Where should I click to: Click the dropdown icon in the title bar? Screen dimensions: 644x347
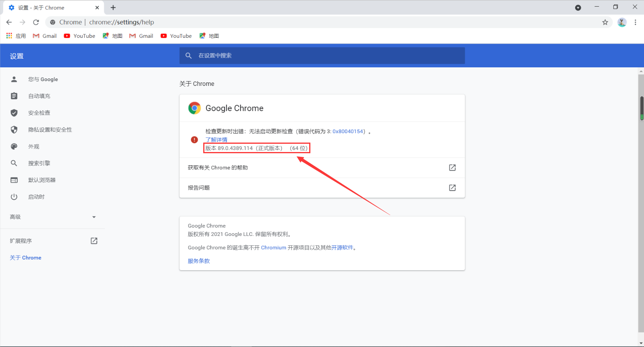click(578, 7)
